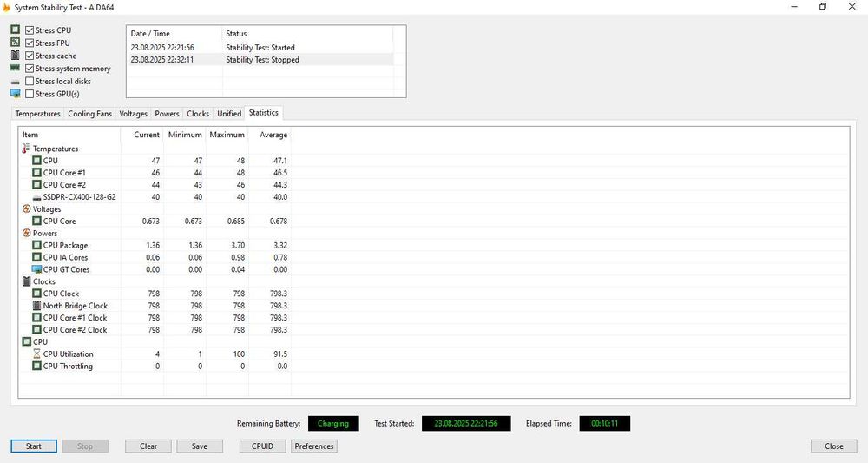Click the Stress CPU chip icon
Image resolution: width=868 pixels, height=463 pixels.
click(16, 30)
